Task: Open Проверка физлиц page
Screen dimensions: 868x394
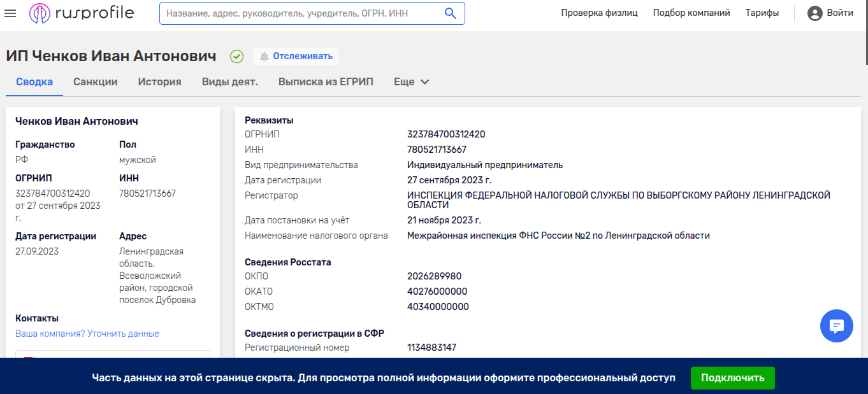Action: point(599,13)
